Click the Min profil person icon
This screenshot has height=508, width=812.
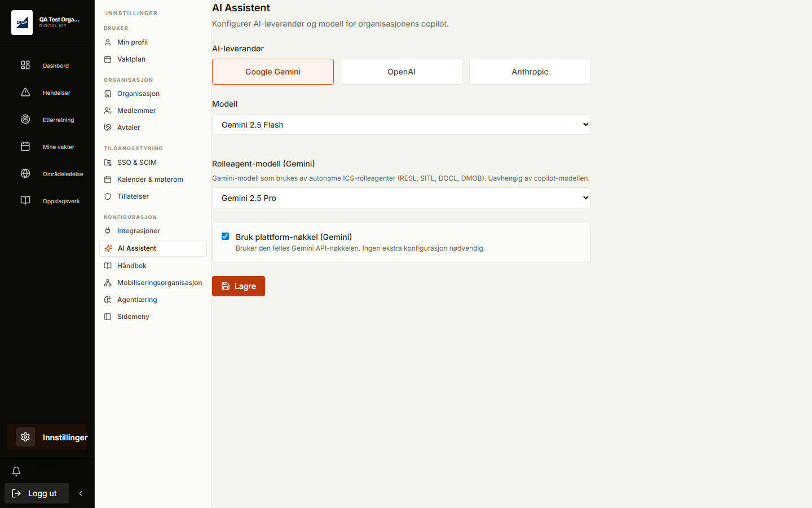108,42
